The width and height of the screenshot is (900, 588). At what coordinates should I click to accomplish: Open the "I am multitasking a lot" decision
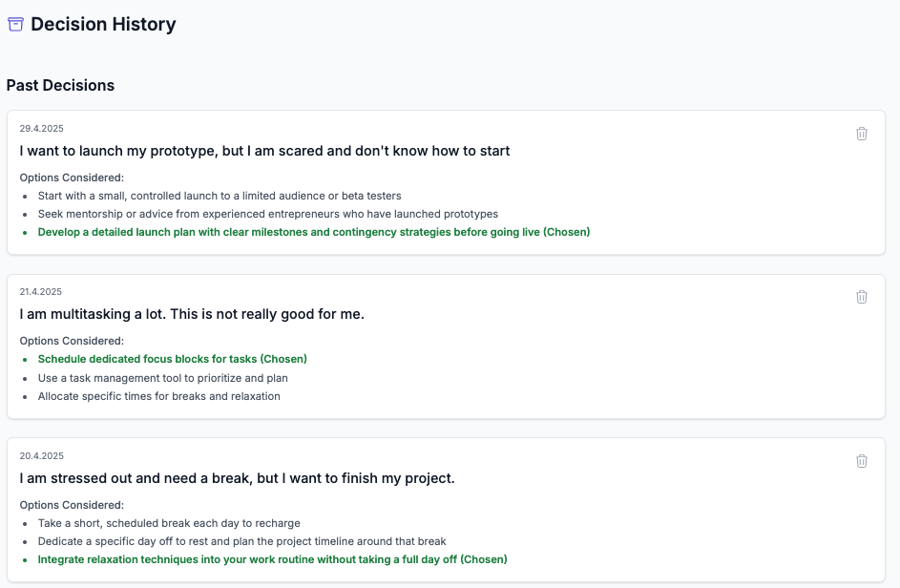coord(192,314)
